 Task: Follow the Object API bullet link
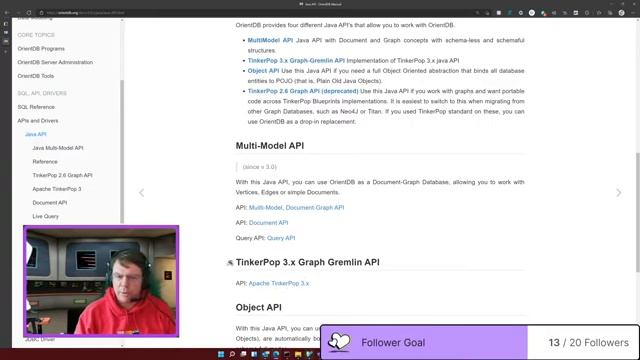pos(263,71)
